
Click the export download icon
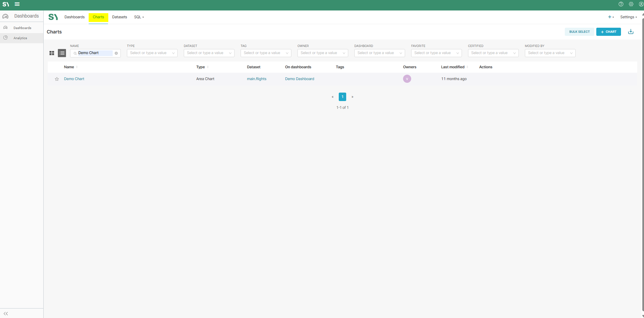click(631, 32)
